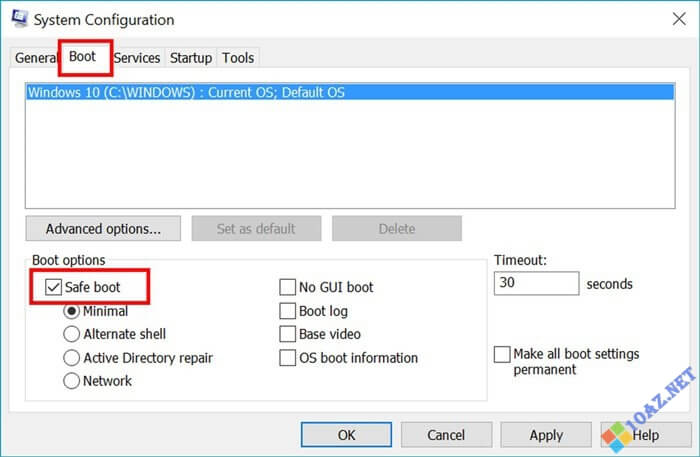This screenshot has width=700, height=457.
Task: Switch to the General tab
Action: pos(36,58)
